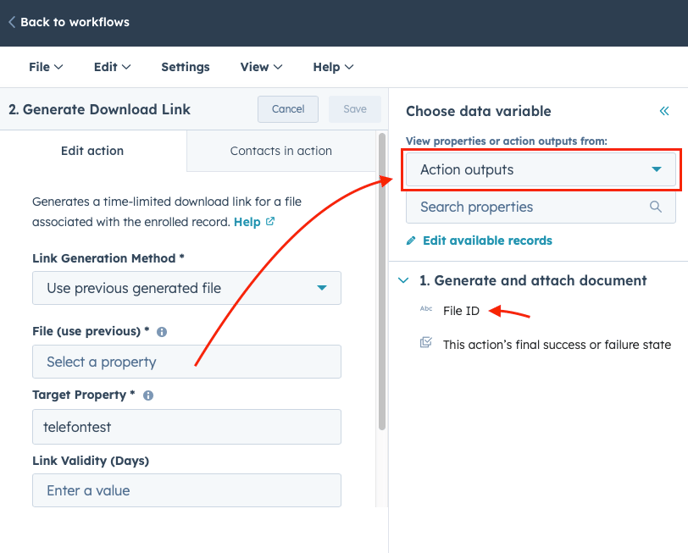This screenshot has height=553, width=688.
Task: Click the Search properties field
Action: click(x=530, y=207)
